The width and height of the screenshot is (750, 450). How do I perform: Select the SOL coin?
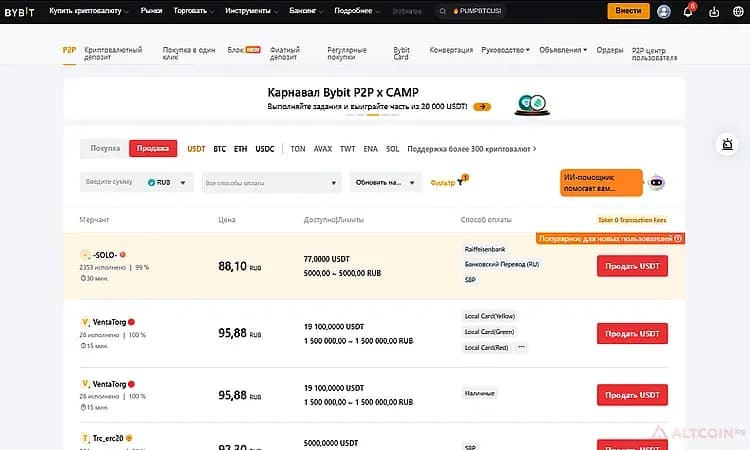[392, 149]
